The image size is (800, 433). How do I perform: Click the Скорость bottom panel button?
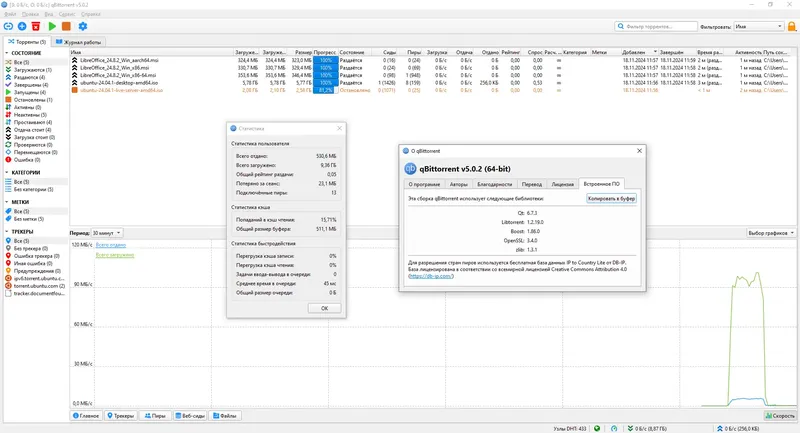coord(780,416)
